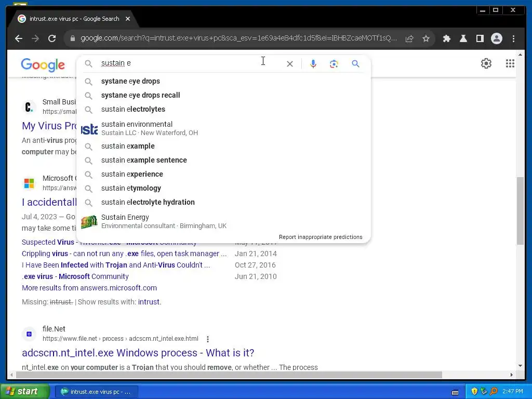Screen dimensions: 532x399
Task: Click horizontal scrollbar right arrow
Action: pos(512,375)
